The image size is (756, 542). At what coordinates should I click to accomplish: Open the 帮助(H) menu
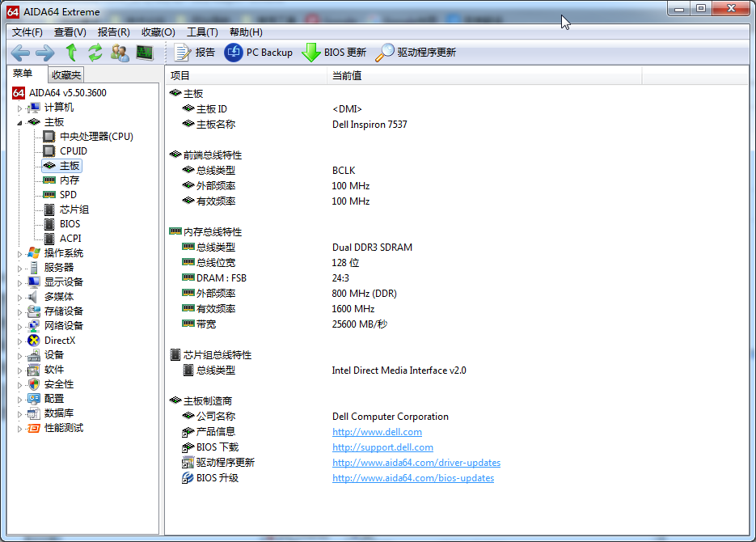point(246,32)
